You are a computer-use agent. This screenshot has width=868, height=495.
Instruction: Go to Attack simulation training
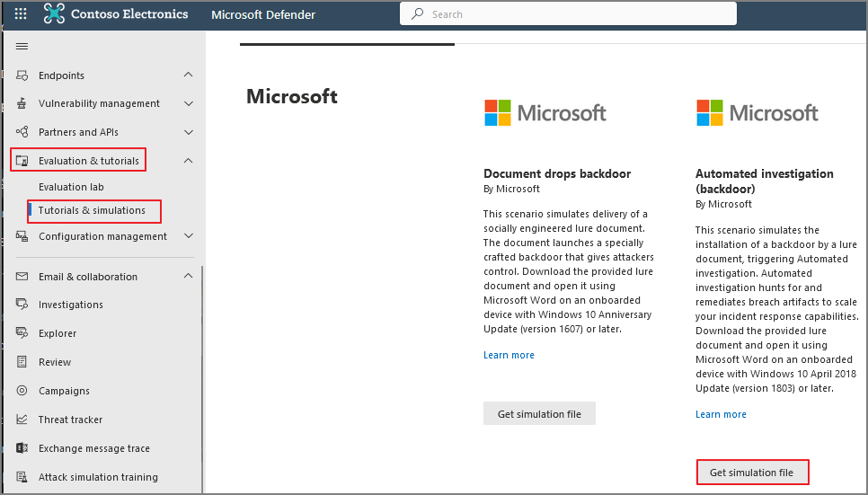tap(98, 477)
